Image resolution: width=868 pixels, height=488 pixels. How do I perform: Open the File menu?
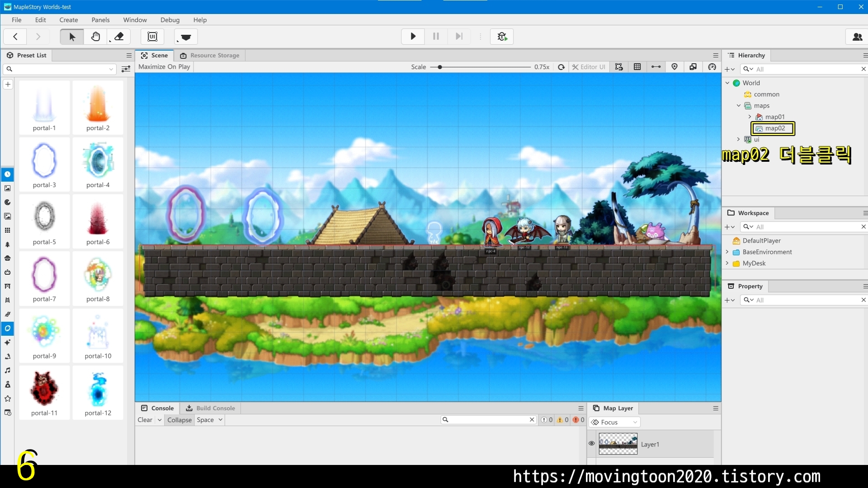(x=17, y=20)
